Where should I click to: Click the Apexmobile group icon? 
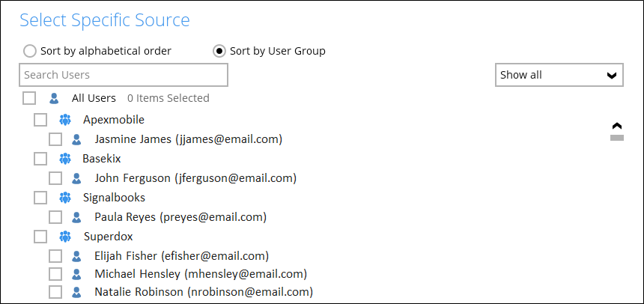click(x=64, y=120)
